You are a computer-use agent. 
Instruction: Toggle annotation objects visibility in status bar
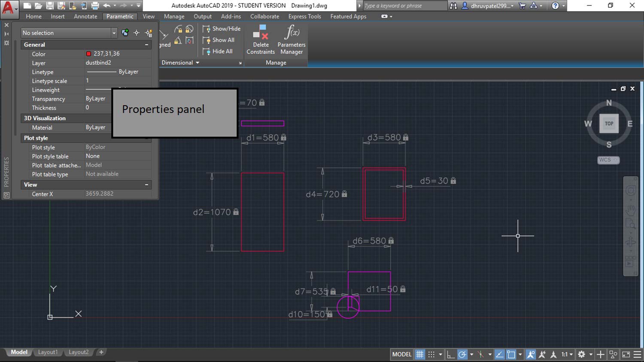pos(531,354)
